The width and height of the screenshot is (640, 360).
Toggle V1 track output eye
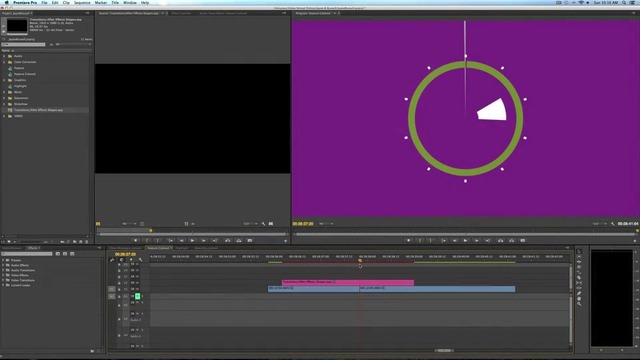138,289
